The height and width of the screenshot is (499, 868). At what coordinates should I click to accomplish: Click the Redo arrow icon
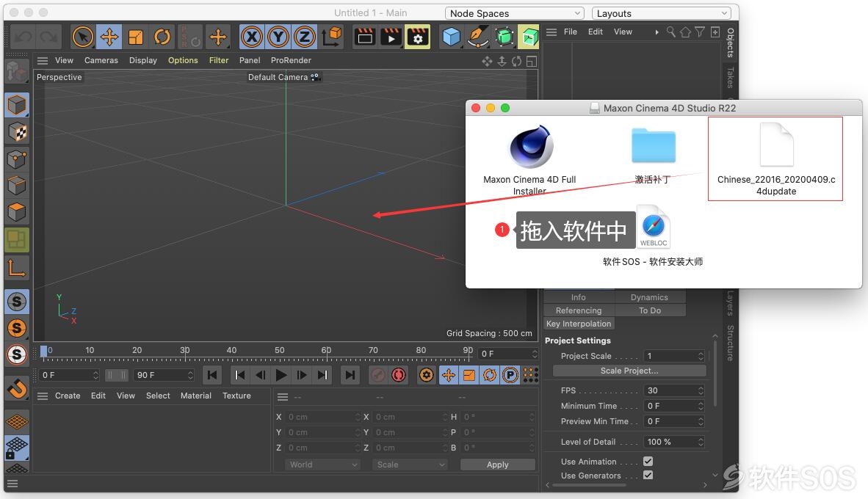48,37
